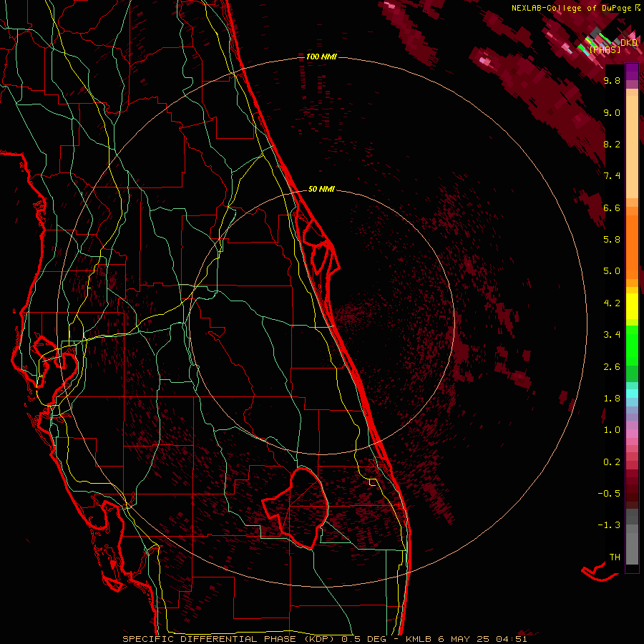Click the 9.0 value on the color scale
This screenshot has height=644, width=644.
[x=612, y=113]
